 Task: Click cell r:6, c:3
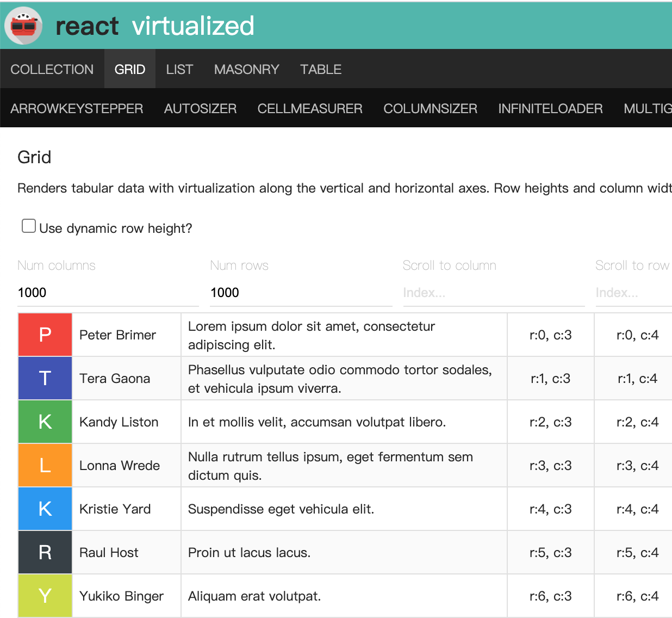point(551,596)
